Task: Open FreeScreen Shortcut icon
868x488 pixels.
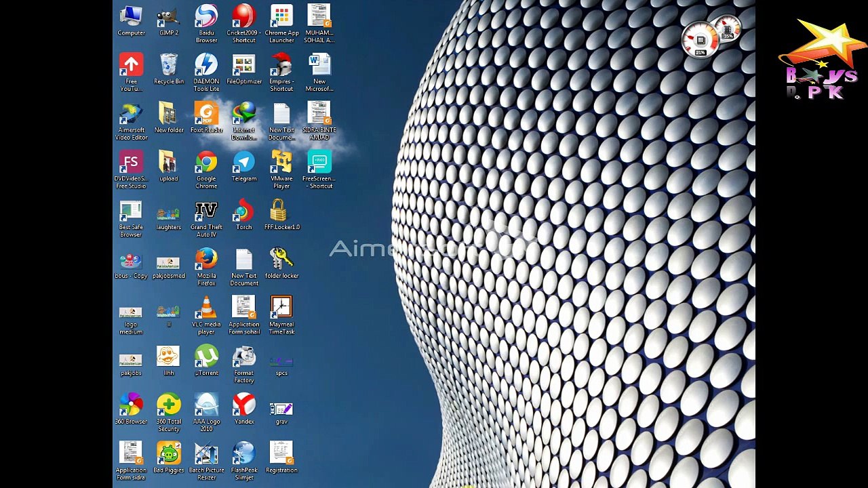Action: (x=319, y=169)
